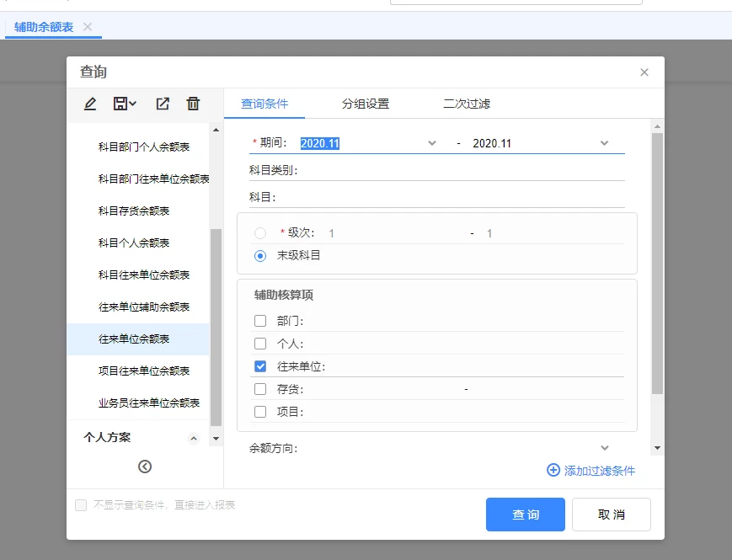Switch to the 二次过滤 tab
The height and width of the screenshot is (560, 732).
click(467, 104)
